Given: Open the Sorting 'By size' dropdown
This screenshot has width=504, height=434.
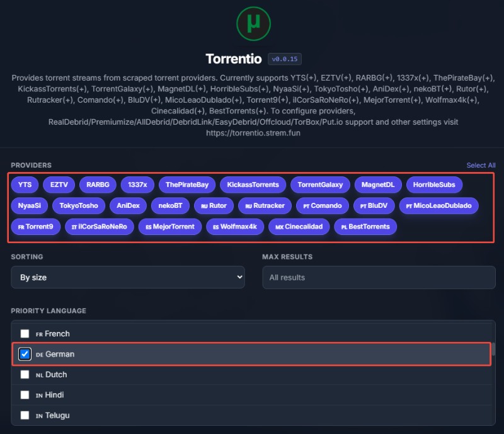Looking at the screenshot, I should pos(128,277).
